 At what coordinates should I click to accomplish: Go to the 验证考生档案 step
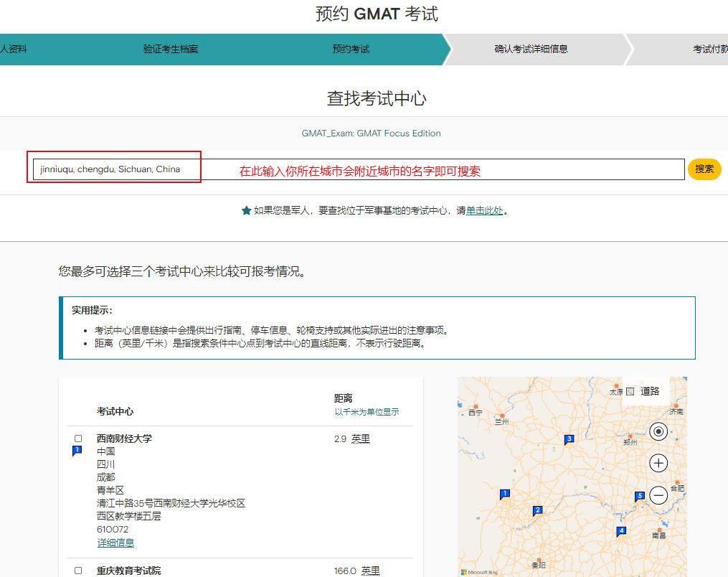[171, 49]
